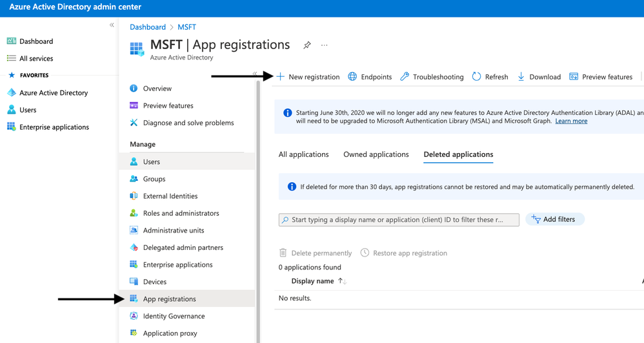644x343 pixels.
Task: Click the Roles and administrators icon
Action: 134,213
